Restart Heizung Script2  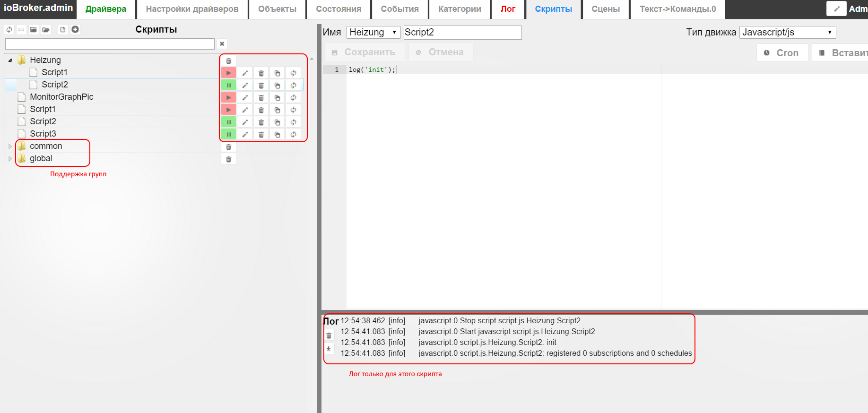point(293,86)
